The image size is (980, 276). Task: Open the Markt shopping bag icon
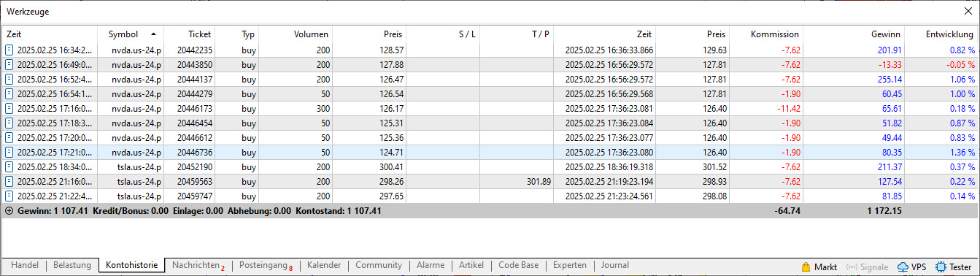(x=806, y=267)
